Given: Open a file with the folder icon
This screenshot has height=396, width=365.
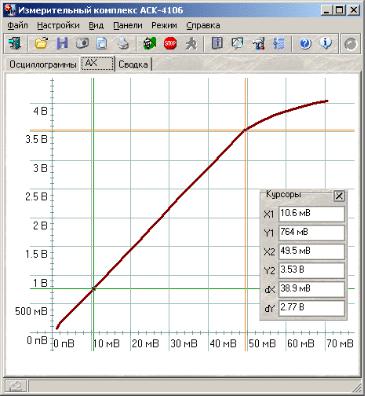Looking at the screenshot, I should (x=41, y=44).
